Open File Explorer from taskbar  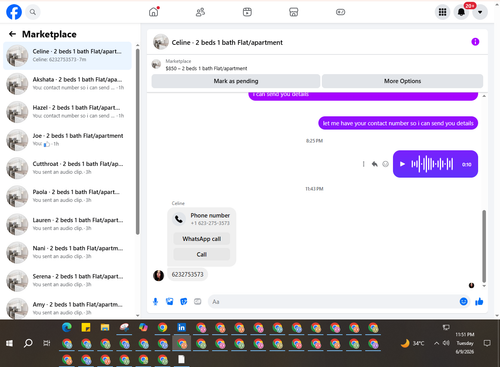point(105,328)
